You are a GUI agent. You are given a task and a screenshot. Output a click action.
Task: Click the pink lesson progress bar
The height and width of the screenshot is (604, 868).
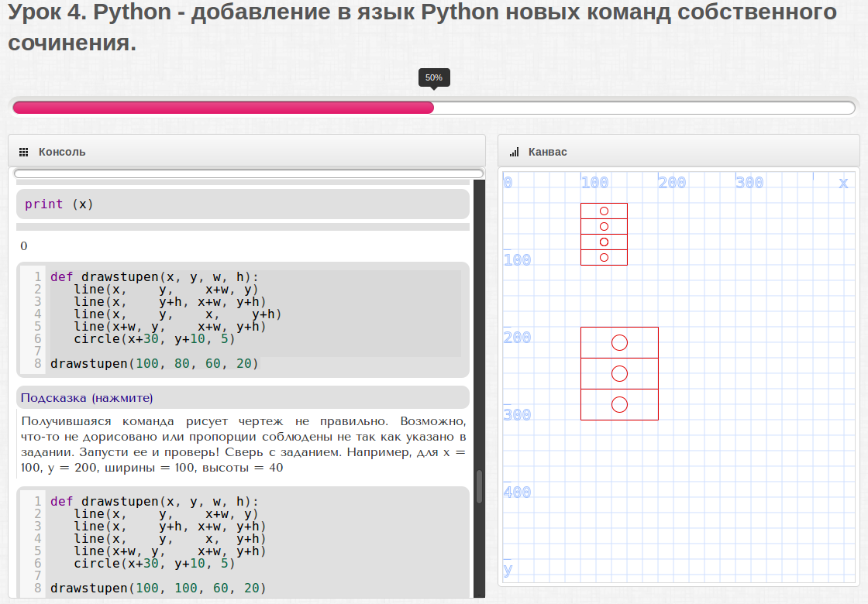(223, 108)
